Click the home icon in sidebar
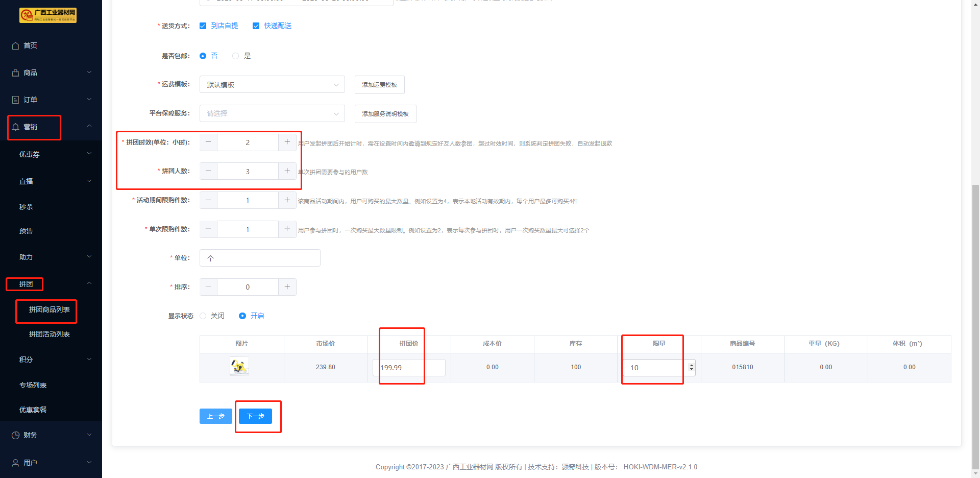 pos(15,46)
